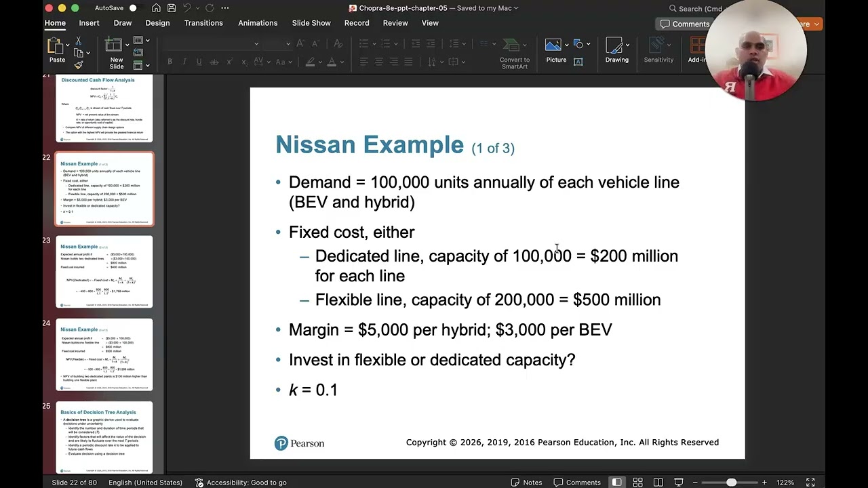
Task: Undo the last action
Action: point(187,8)
